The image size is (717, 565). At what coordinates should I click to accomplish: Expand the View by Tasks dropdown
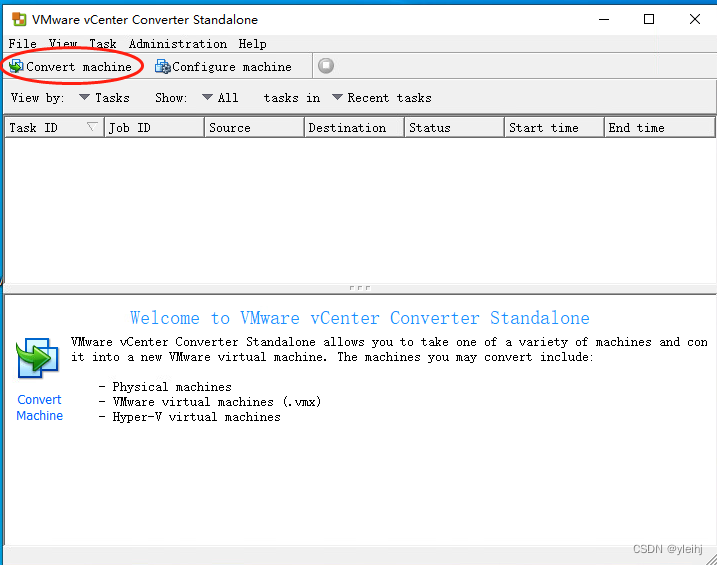point(104,98)
